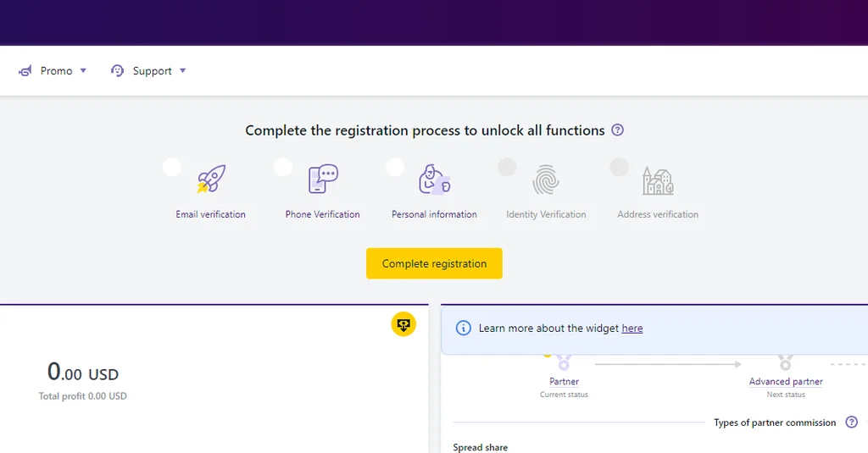Click the Email verification rocket icon
The height and width of the screenshot is (453, 868).
[211, 180]
